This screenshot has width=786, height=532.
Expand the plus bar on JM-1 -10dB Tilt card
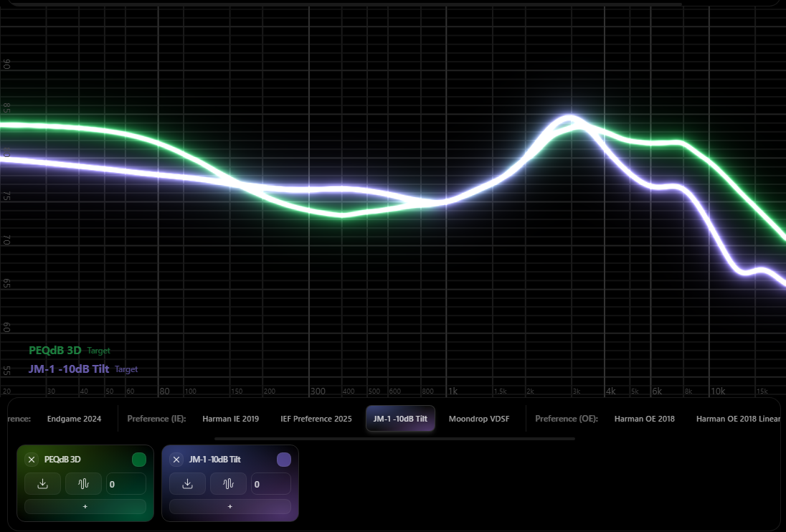coord(230,506)
